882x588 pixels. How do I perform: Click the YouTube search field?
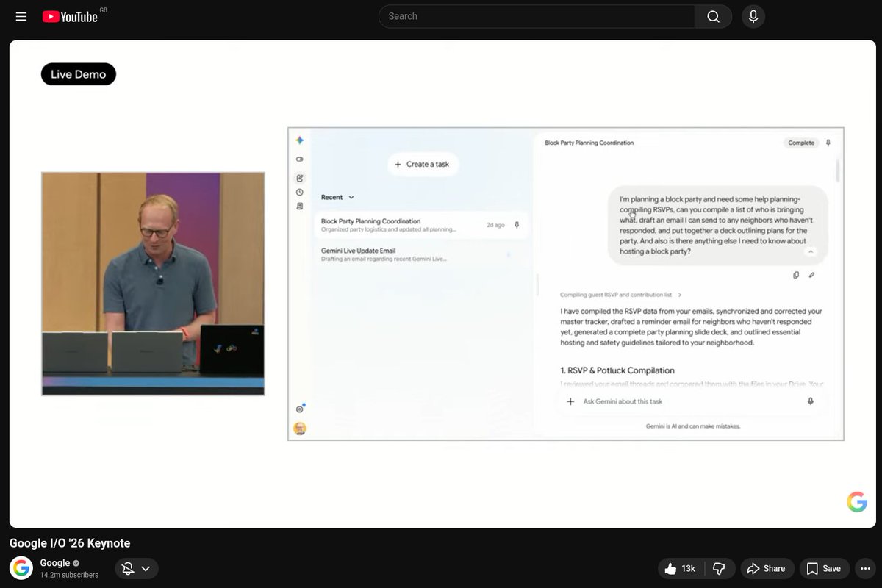point(537,16)
